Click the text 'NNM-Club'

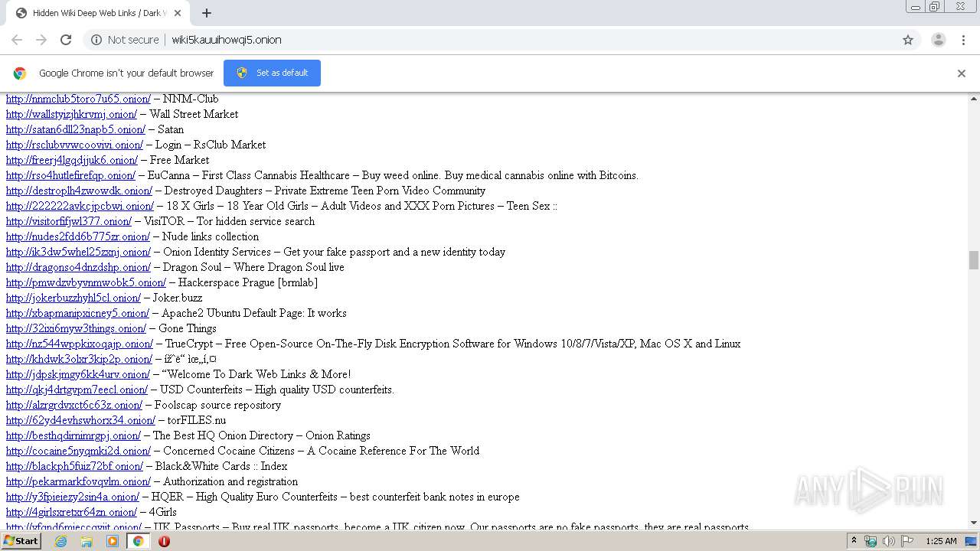pos(191,99)
